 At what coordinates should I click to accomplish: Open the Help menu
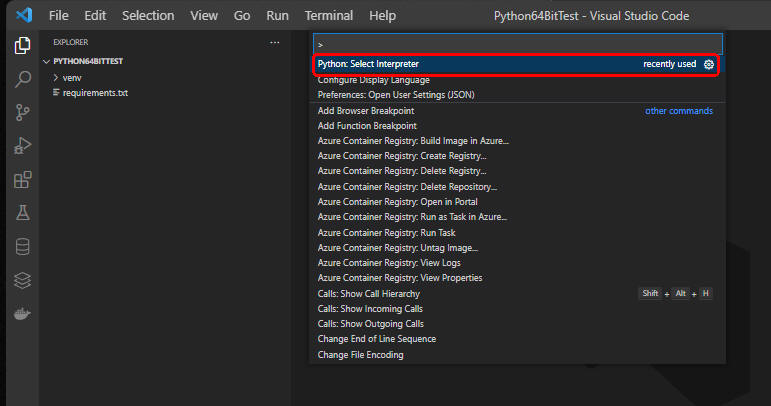[382, 16]
